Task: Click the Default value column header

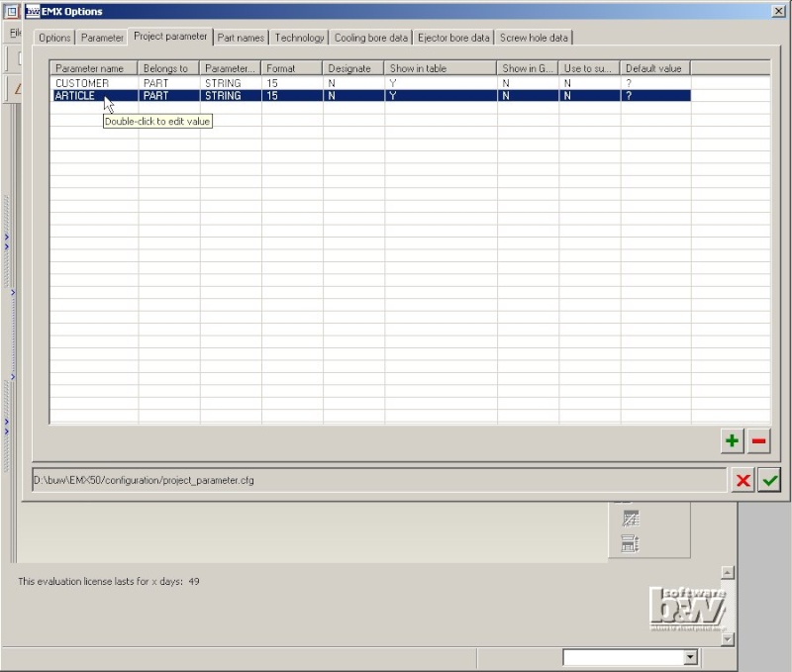Action: 655,68
